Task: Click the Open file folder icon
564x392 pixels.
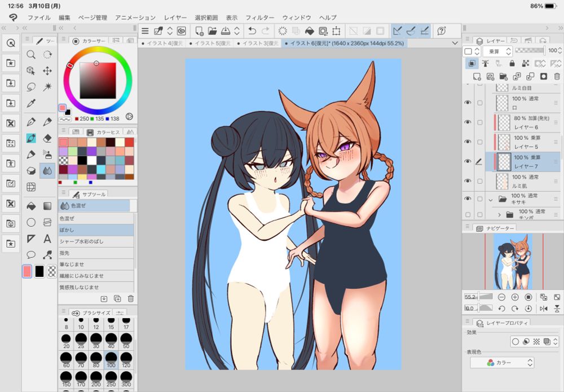Action: pyautogui.click(x=212, y=31)
